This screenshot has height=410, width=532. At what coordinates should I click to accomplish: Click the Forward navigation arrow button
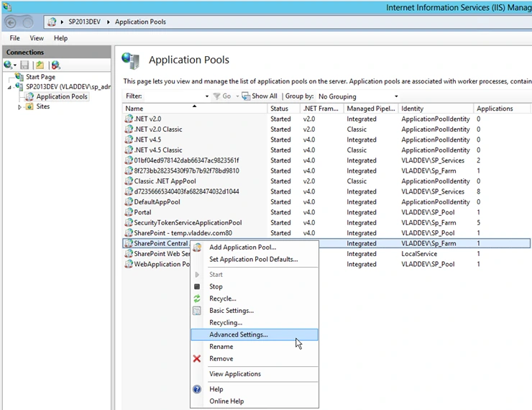coord(28,23)
